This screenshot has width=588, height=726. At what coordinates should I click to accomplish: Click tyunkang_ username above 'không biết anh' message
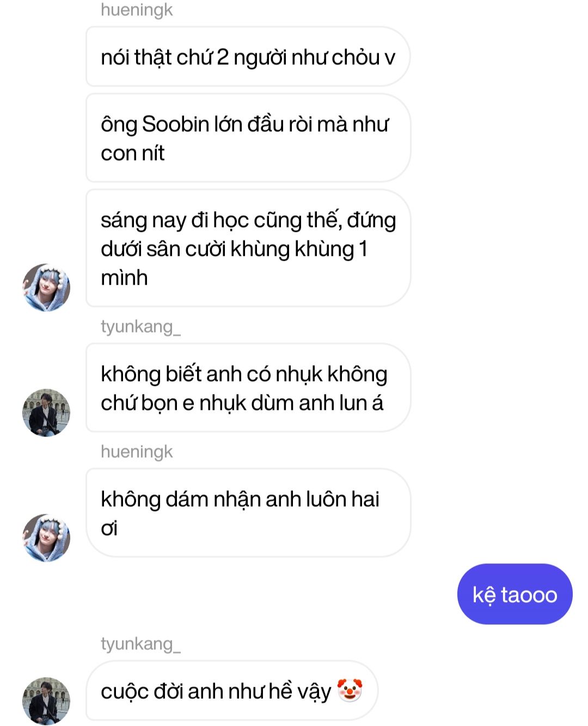click(140, 327)
